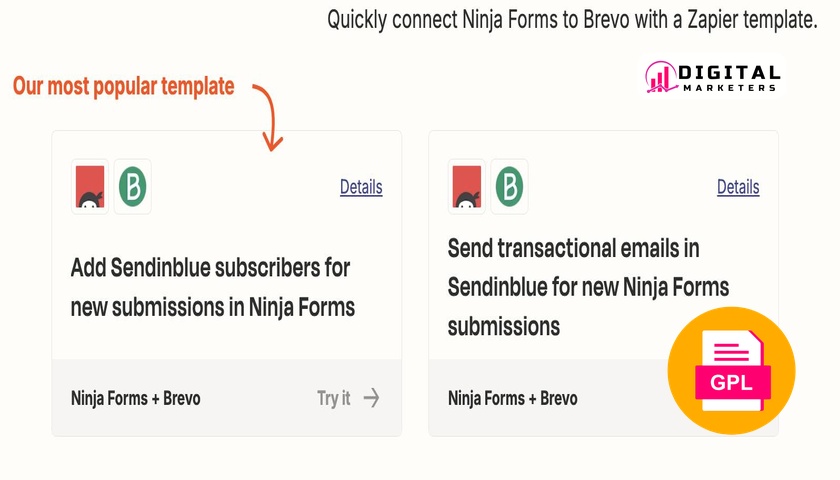Click the arrow next to Try it
Image resolution: width=840 pixels, height=480 pixels.
(371, 398)
